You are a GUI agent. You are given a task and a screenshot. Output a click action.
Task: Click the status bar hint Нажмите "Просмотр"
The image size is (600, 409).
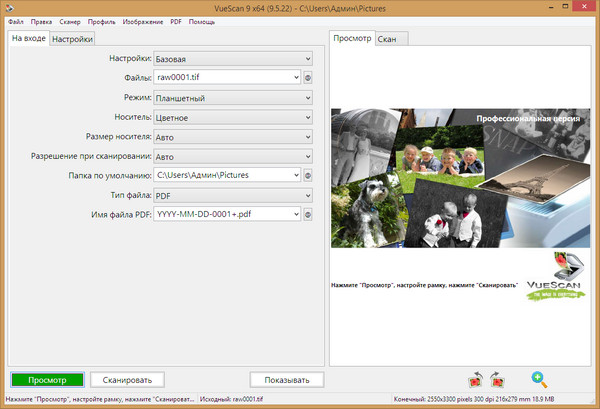pos(100,399)
